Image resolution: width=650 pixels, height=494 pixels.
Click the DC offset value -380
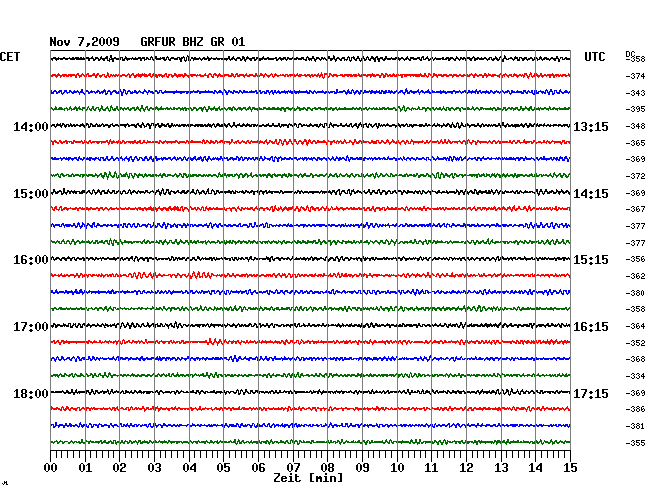[635, 293]
